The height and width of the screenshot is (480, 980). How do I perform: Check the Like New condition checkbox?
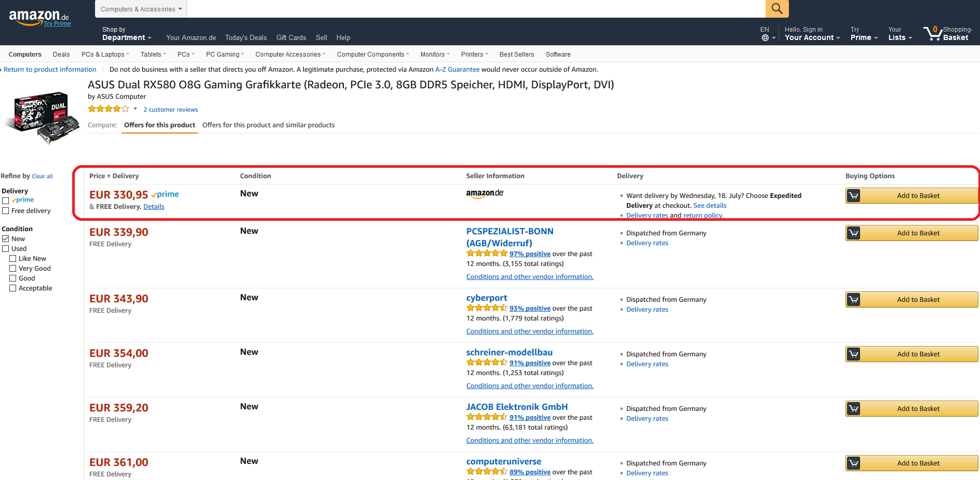(x=12, y=259)
